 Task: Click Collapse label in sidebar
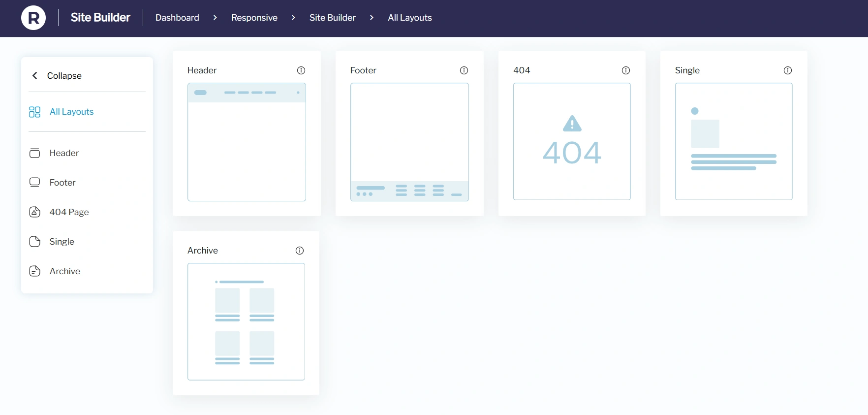[64, 76]
